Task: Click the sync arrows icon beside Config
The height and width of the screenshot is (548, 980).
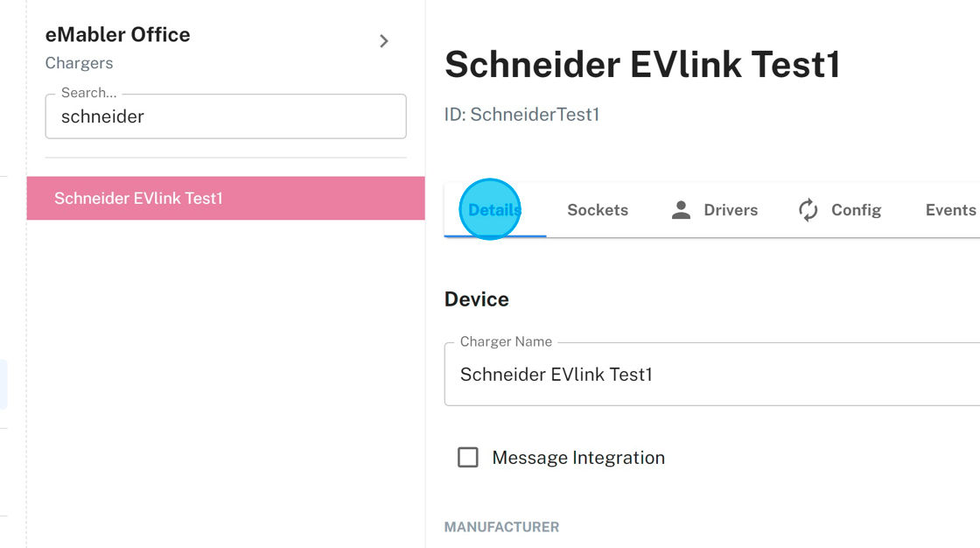Action: [808, 210]
